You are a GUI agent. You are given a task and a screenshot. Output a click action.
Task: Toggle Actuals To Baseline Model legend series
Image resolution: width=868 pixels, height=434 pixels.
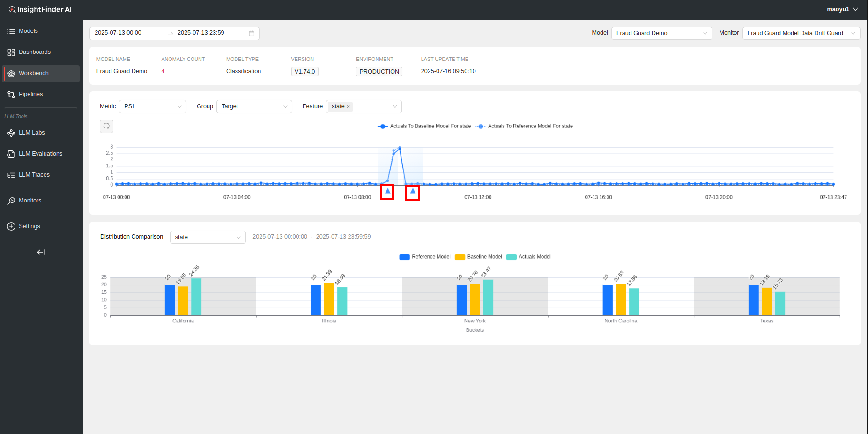pyautogui.click(x=424, y=126)
